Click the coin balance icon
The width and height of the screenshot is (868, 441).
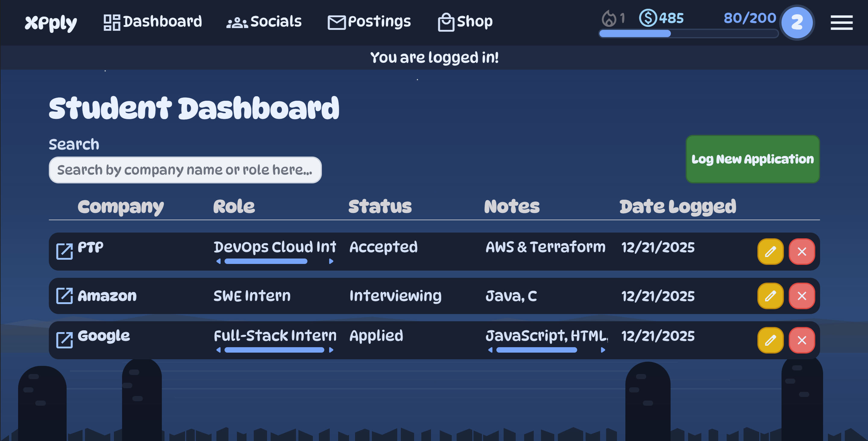coord(648,18)
